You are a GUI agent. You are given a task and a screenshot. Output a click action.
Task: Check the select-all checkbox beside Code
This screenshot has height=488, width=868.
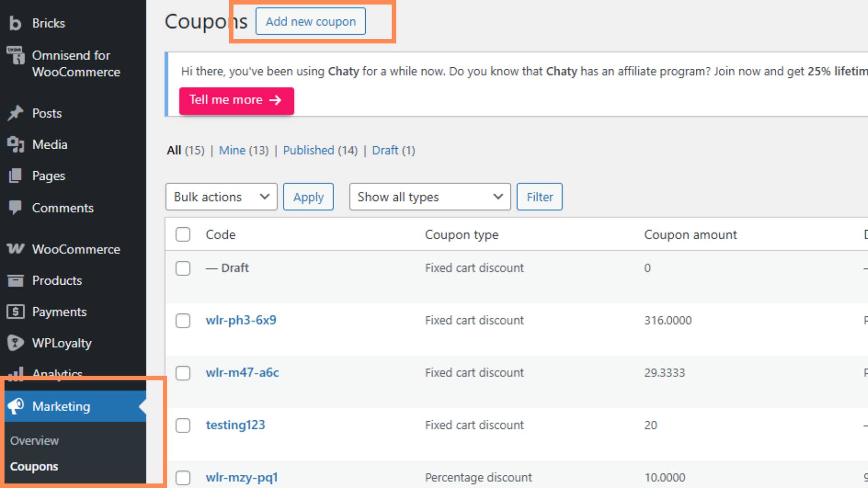[183, 235]
